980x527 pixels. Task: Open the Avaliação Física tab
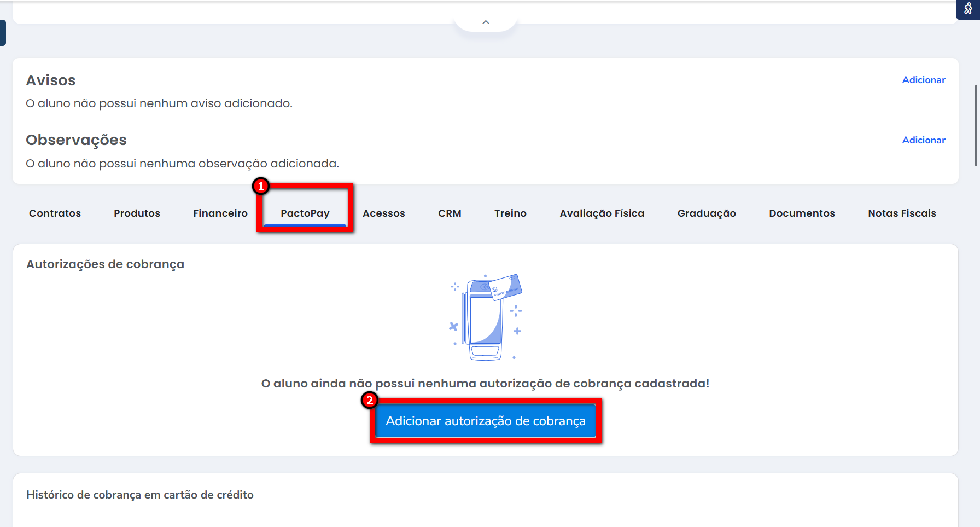602,213
